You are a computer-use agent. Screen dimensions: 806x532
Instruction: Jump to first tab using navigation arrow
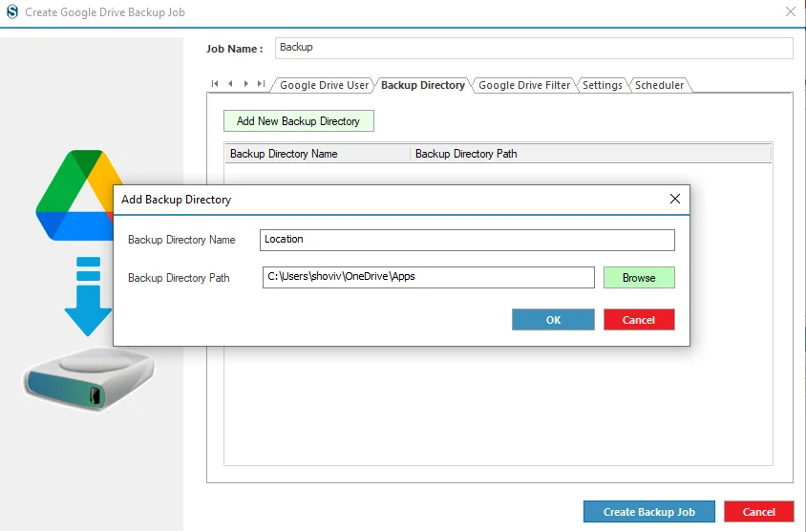(215, 83)
